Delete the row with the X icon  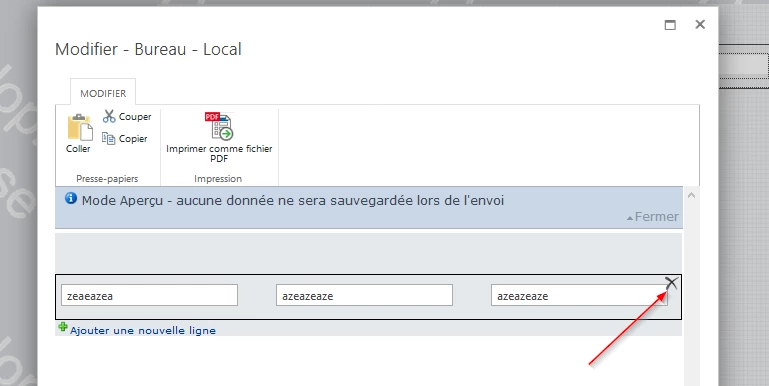tap(671, 283)
